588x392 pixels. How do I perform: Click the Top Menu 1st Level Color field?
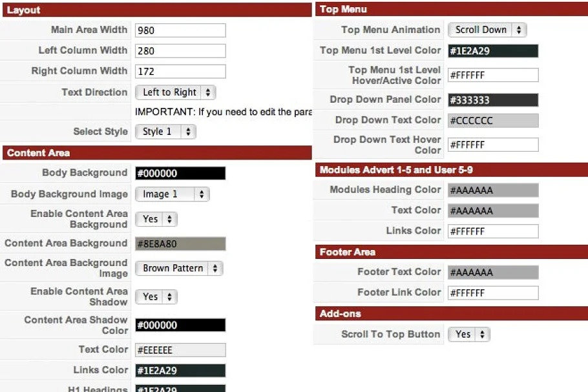492,51
